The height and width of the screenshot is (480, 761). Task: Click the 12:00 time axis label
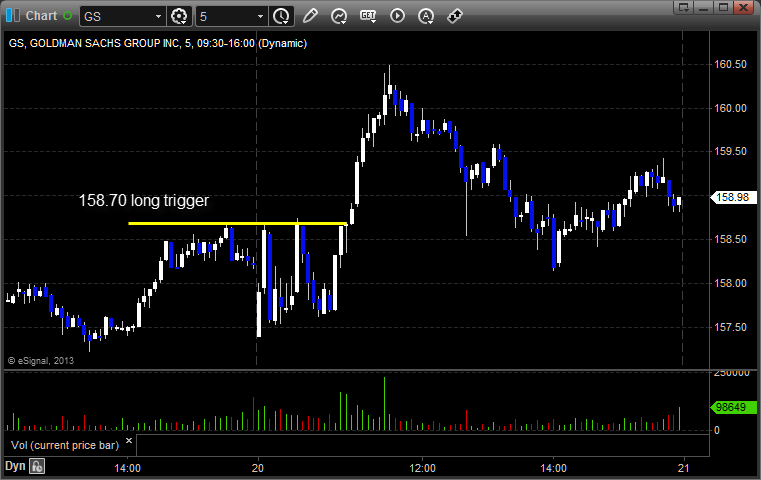pos(422,468)
